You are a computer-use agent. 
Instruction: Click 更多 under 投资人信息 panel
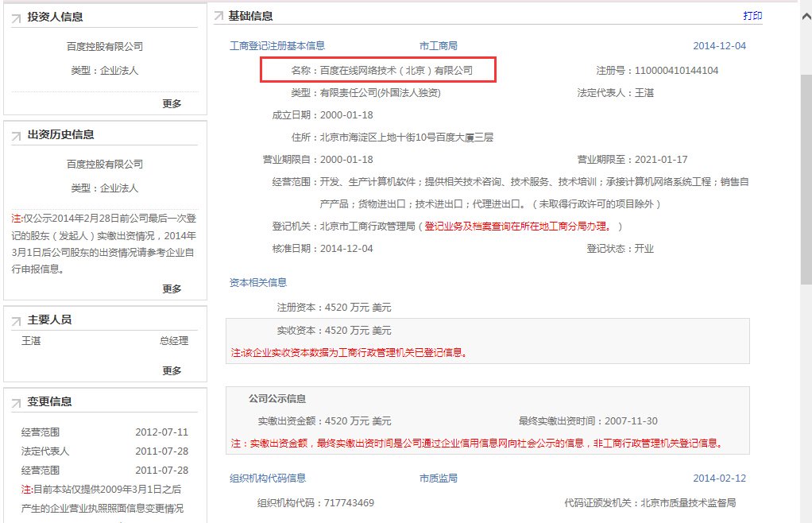pos(172,103)
